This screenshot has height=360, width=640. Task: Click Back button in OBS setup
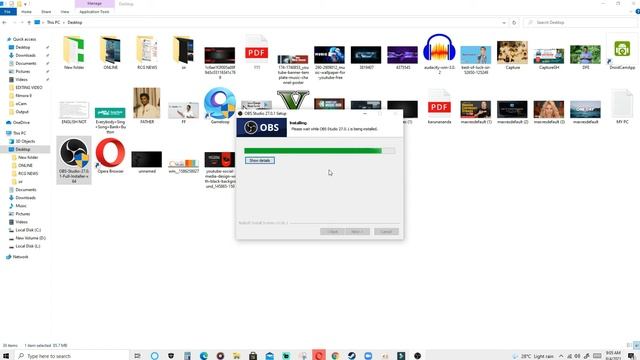pos(332,231)
